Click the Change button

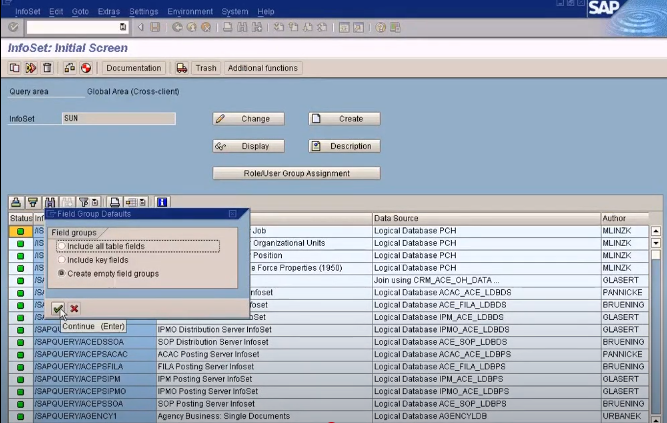[x=248, y=119]
